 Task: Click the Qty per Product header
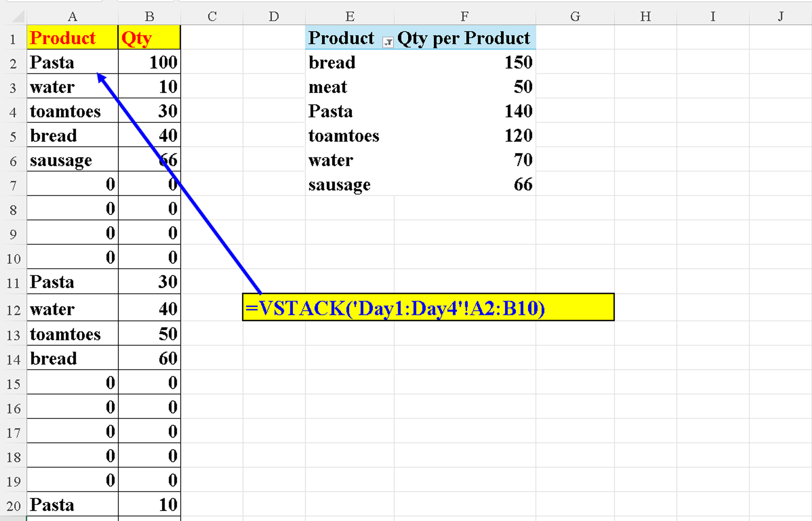465,37
